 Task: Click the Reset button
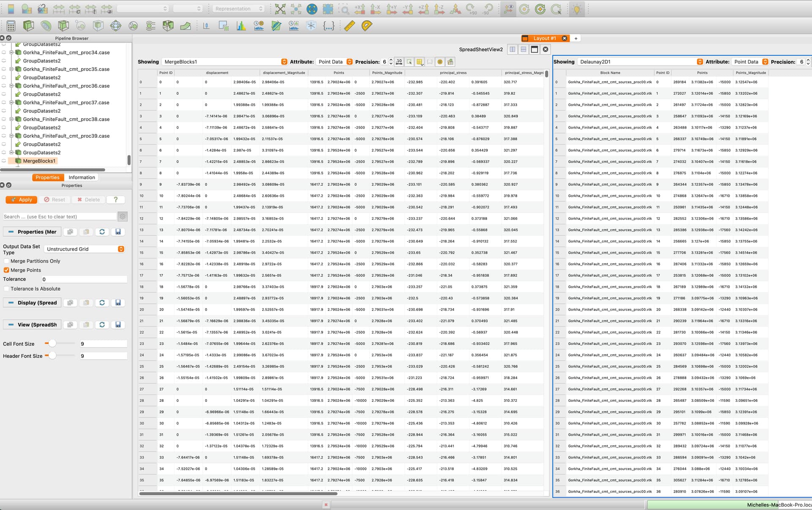pos(55,200)
